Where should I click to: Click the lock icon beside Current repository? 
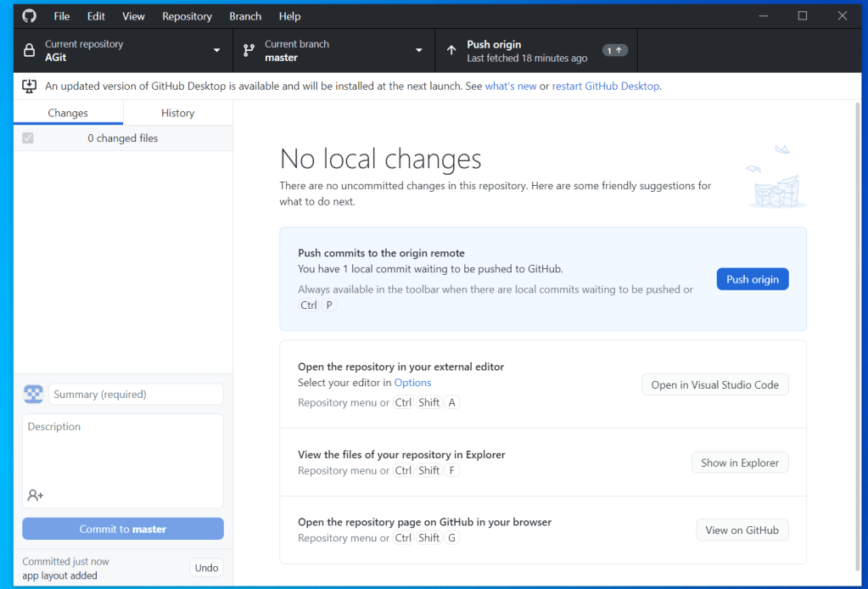(x=29, y=51)
